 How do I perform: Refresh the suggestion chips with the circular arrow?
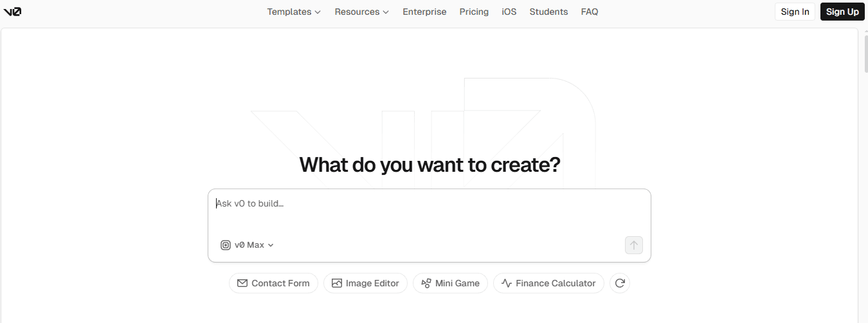[619, 283]
